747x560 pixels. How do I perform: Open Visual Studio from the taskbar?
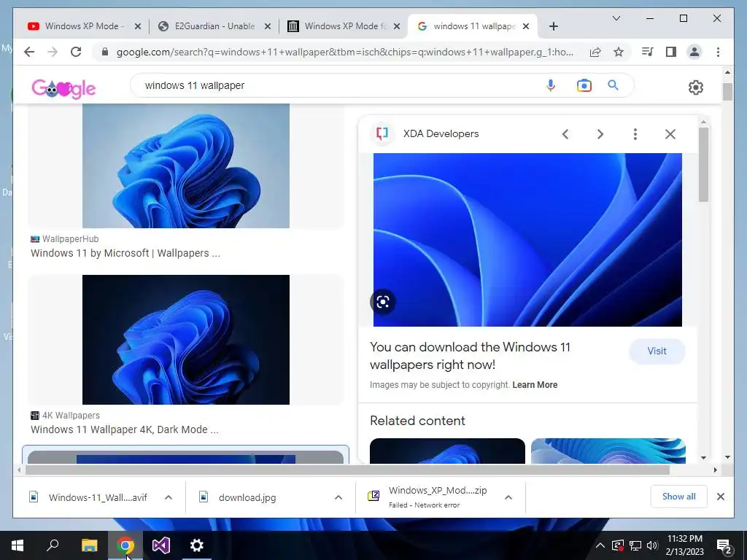coord(161,545)
